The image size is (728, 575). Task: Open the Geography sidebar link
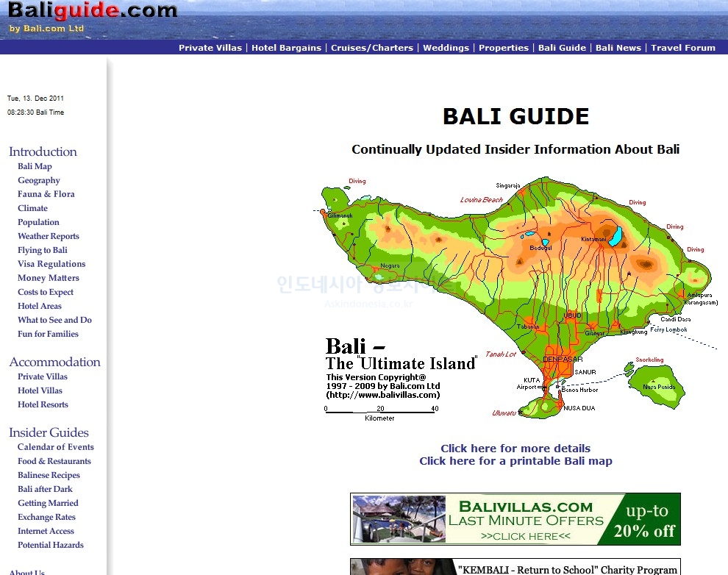coord(39,180)
